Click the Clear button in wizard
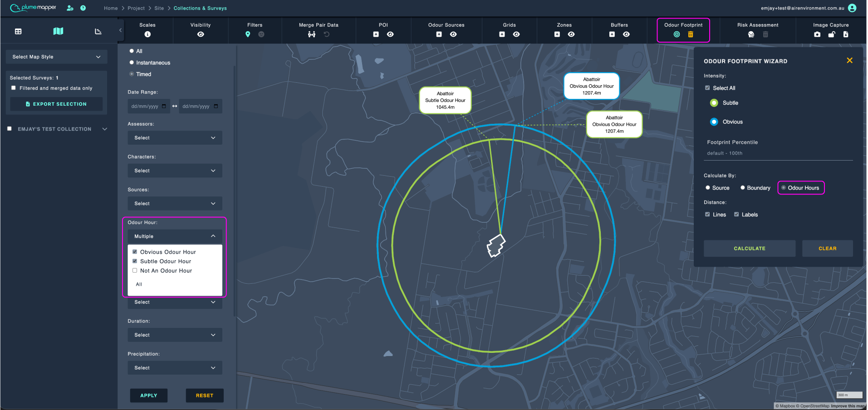Screen dimensions: 868x410 click(x=827, y=249)
